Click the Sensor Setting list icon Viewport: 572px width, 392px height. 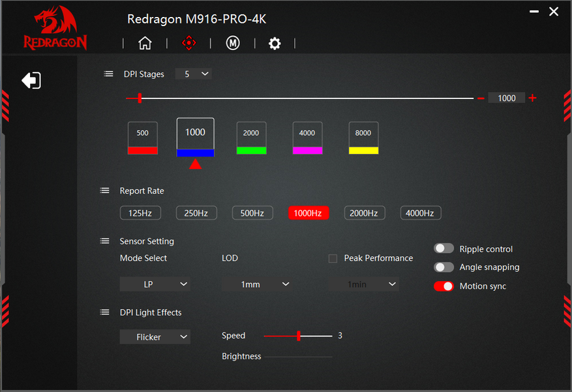pos(105,241)
